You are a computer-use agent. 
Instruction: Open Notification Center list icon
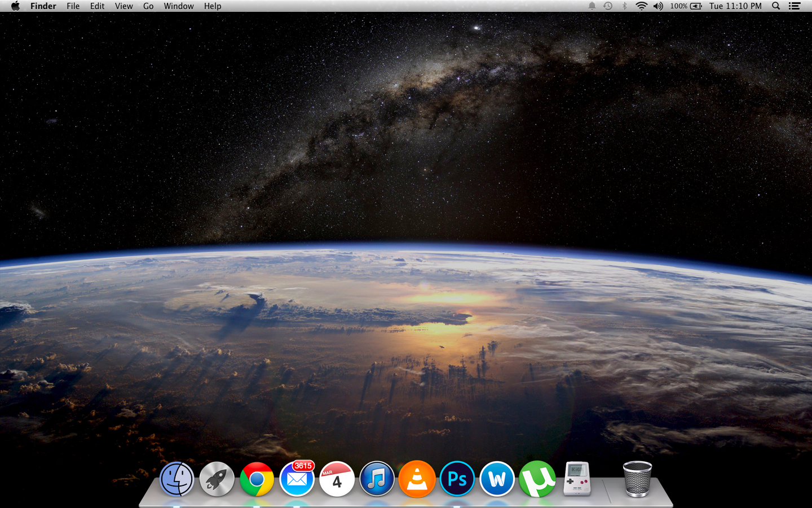(795, 6)
